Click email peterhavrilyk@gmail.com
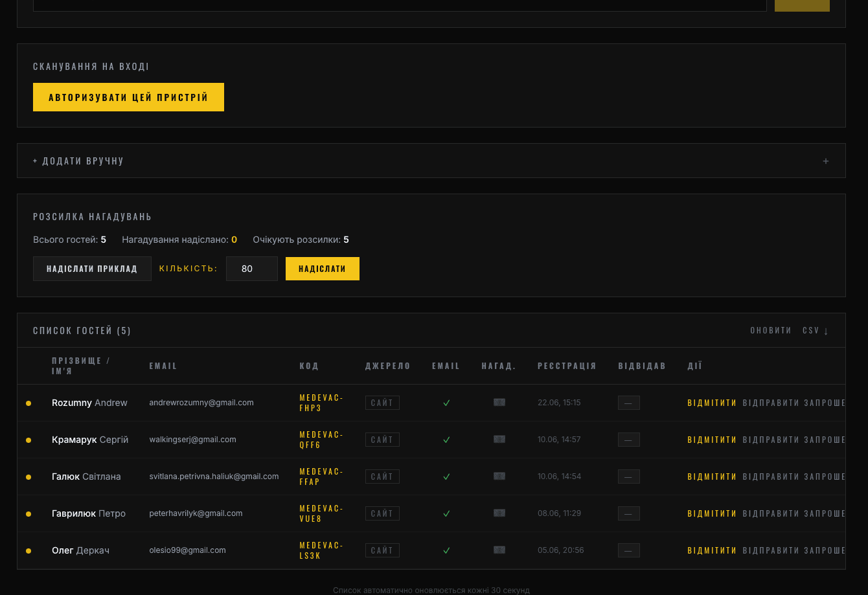Screen dimensions: 868x595 point(196,513)
